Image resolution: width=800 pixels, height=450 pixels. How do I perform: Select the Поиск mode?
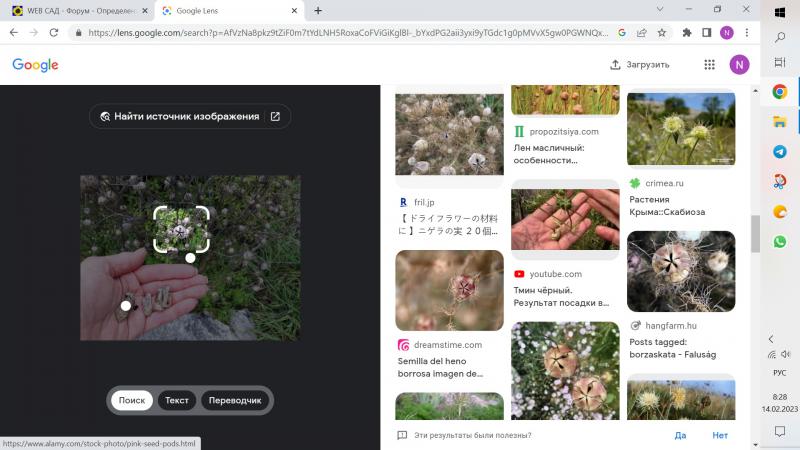tap(132, 400)
